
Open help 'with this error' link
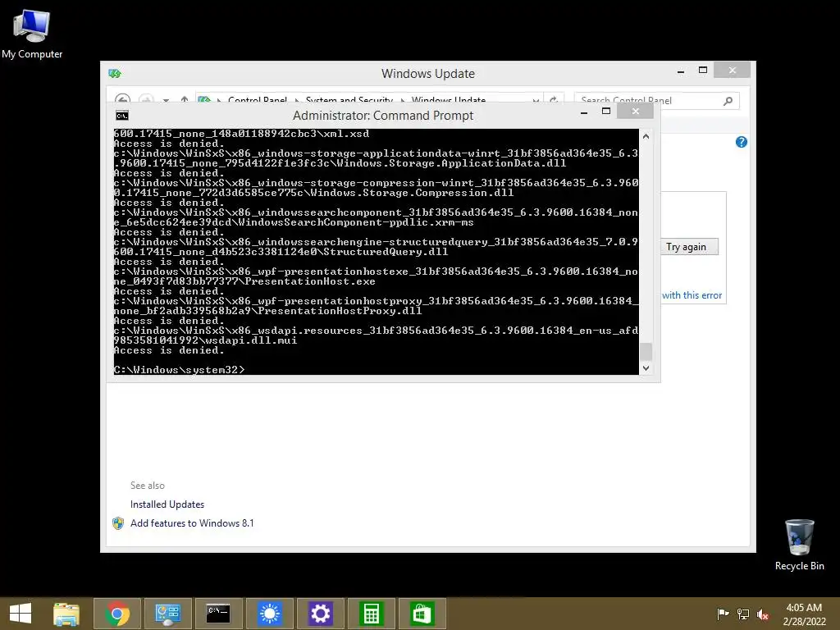pyautogui.click(x=692, y=295)
